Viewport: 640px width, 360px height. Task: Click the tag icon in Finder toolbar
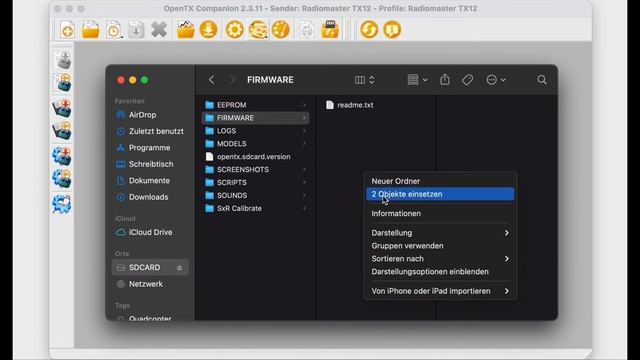pyautogui.click(x=467, y=80)
